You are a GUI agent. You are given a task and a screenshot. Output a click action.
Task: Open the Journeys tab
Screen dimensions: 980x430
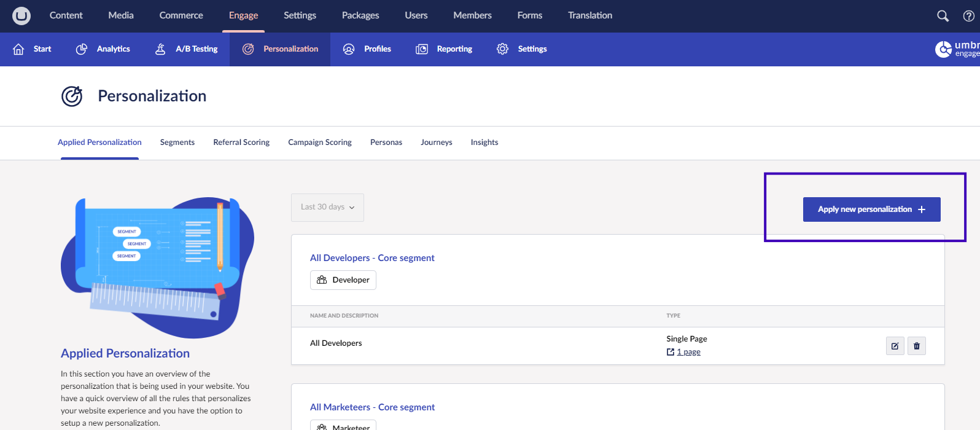436,143
